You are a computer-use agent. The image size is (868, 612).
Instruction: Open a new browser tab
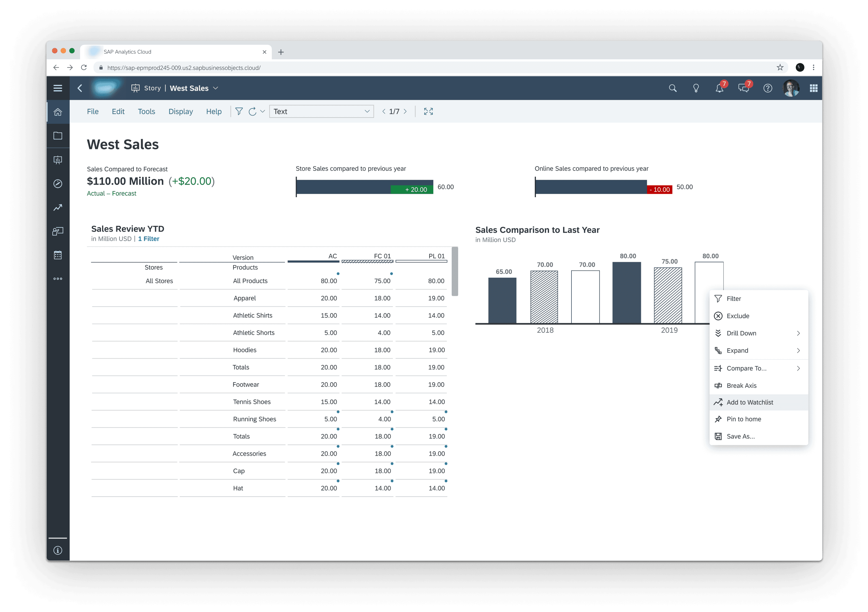pyautogui.click(x=281, y=52)
